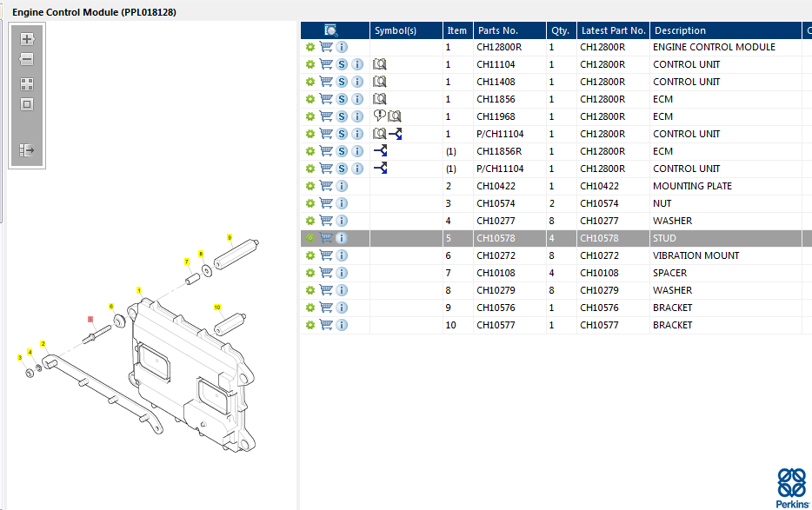Zoom out of the parts diagram

click(x=27, y=59)
